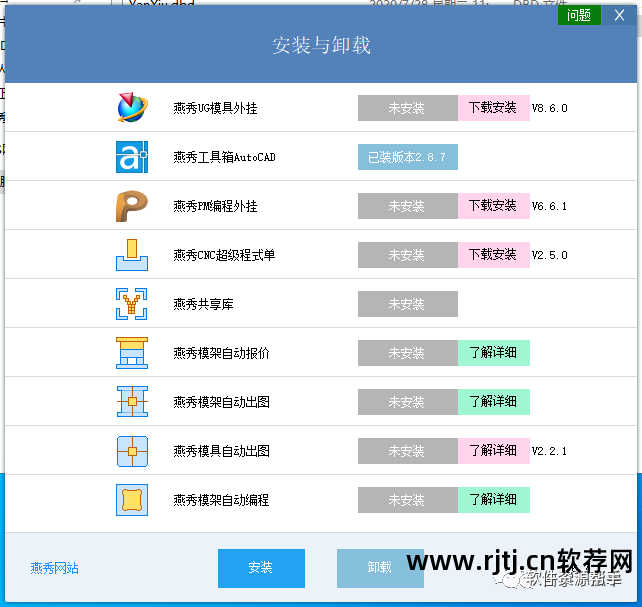Click version text V2.2.1
642x607 pixels.
pos(549,451)
